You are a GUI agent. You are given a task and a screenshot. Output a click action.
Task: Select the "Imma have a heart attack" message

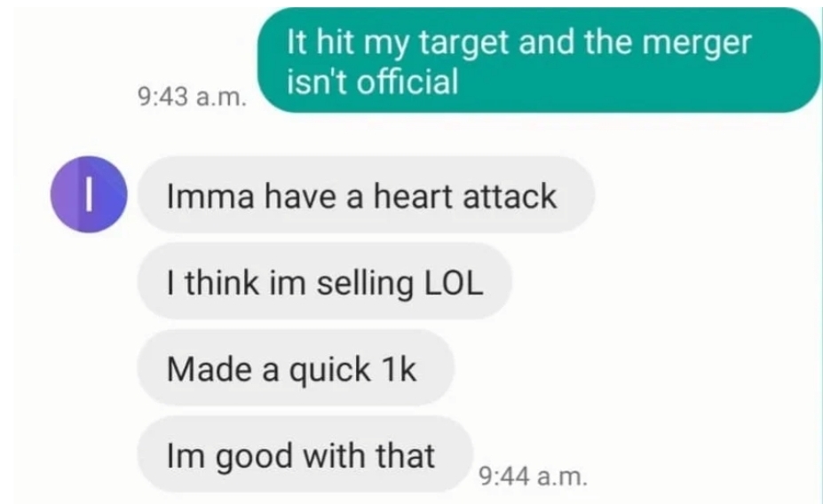tap(367, 194)
